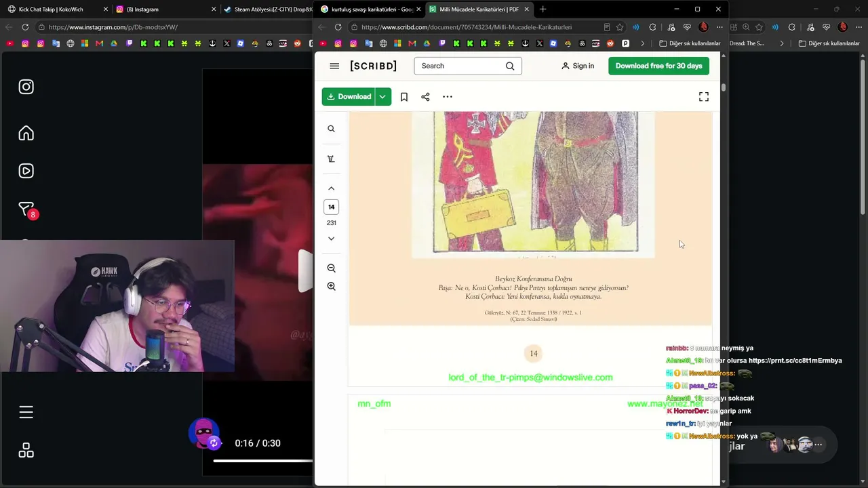
Task: Open Instagram 'More' hamburger menu
Action: [x=26, y=412]
